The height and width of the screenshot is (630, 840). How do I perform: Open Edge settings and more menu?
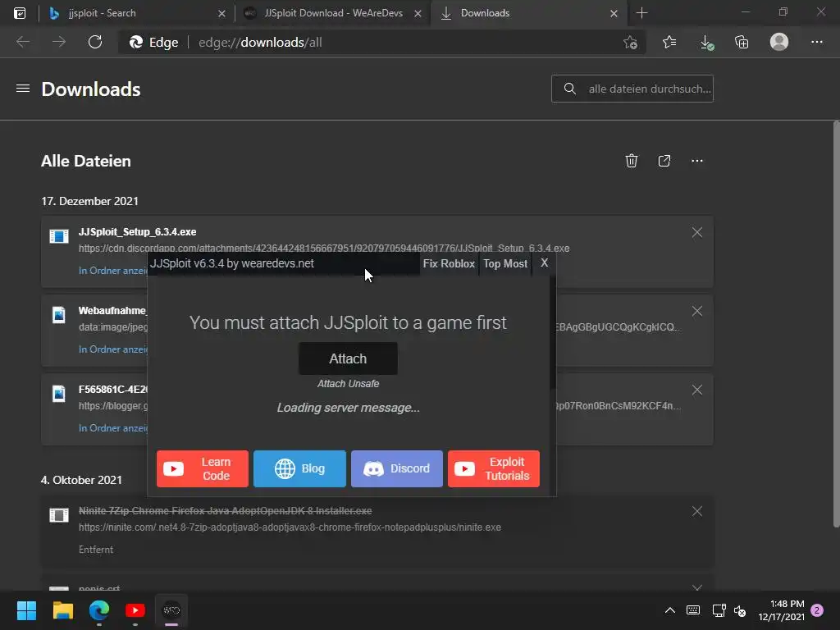pyautogui.click(x=816, y=42)
